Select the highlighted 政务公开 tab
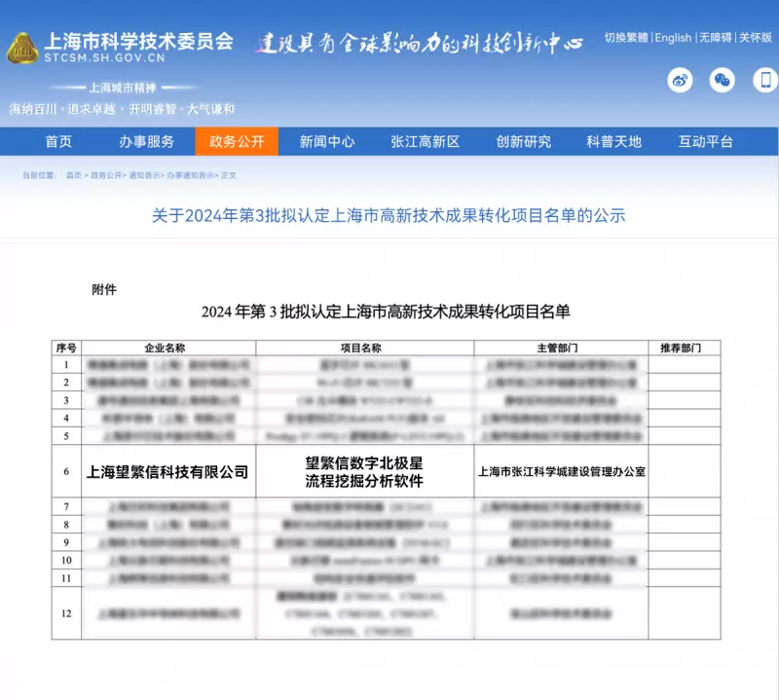This screenshot has height=700, width=779. (237, 141)
